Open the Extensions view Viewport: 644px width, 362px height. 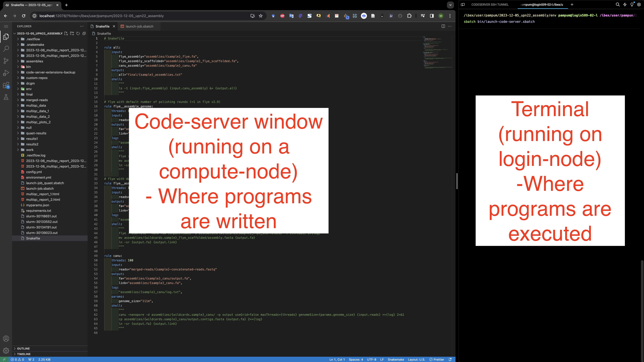(6, 85)
